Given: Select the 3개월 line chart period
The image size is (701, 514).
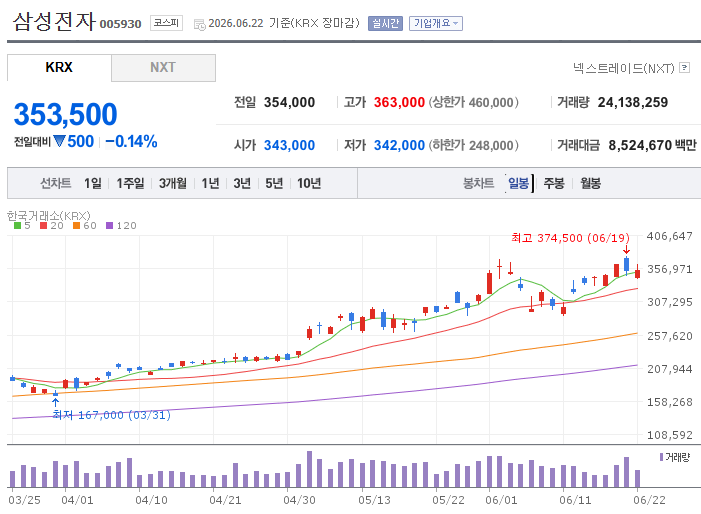Looking at the screenshot, I should tap(173, 183).
